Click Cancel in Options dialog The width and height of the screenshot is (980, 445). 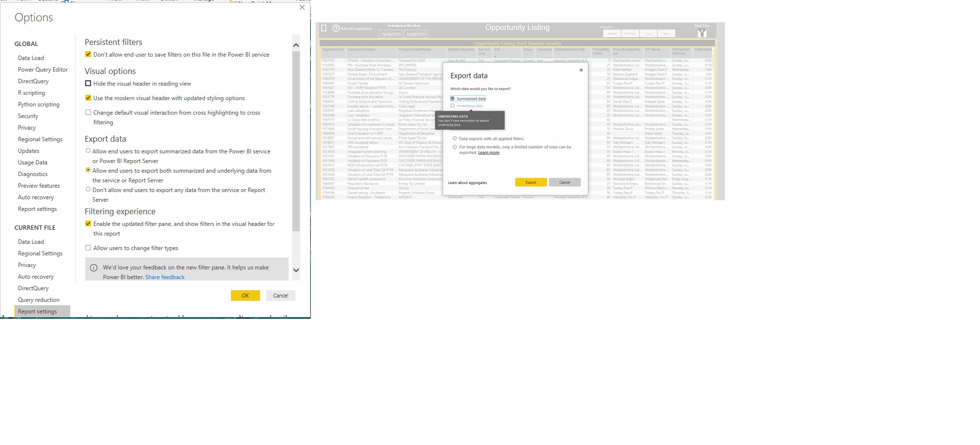[x=281, y=296]
